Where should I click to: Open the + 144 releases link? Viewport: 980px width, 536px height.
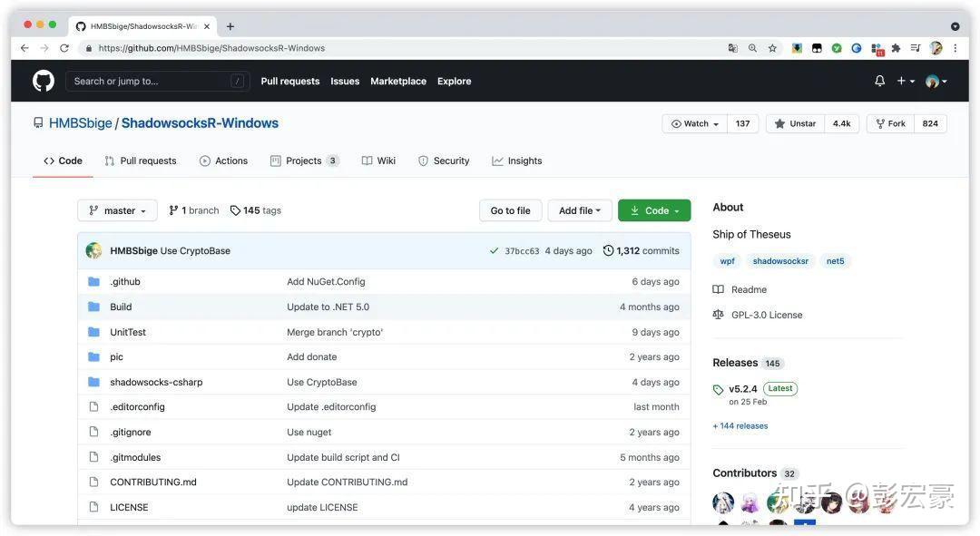coord(740,425)
